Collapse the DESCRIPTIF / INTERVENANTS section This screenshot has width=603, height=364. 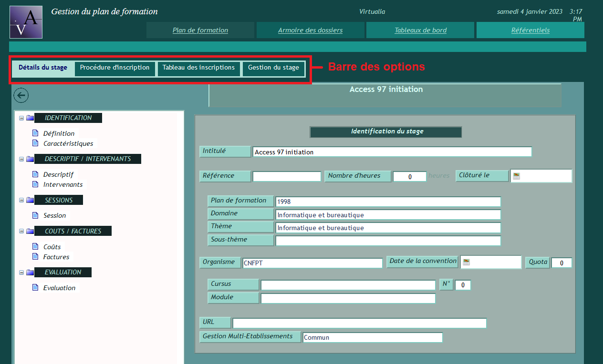pos(21,159)
